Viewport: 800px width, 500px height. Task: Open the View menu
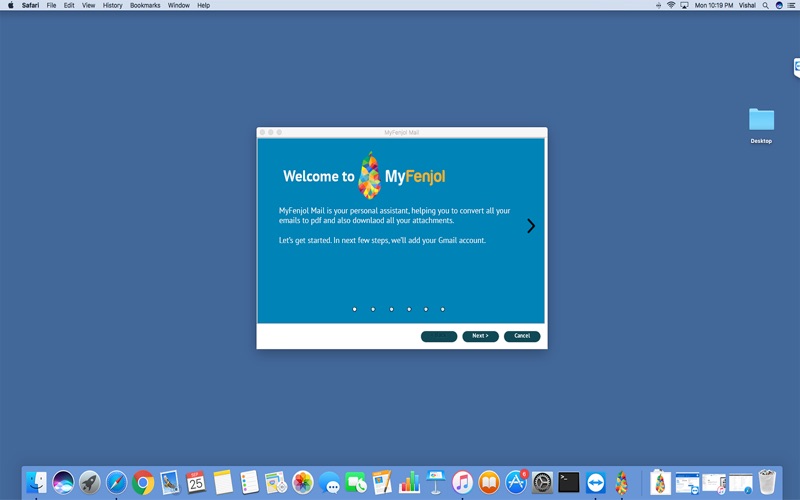pyautogui.click(x=88, y=5)
